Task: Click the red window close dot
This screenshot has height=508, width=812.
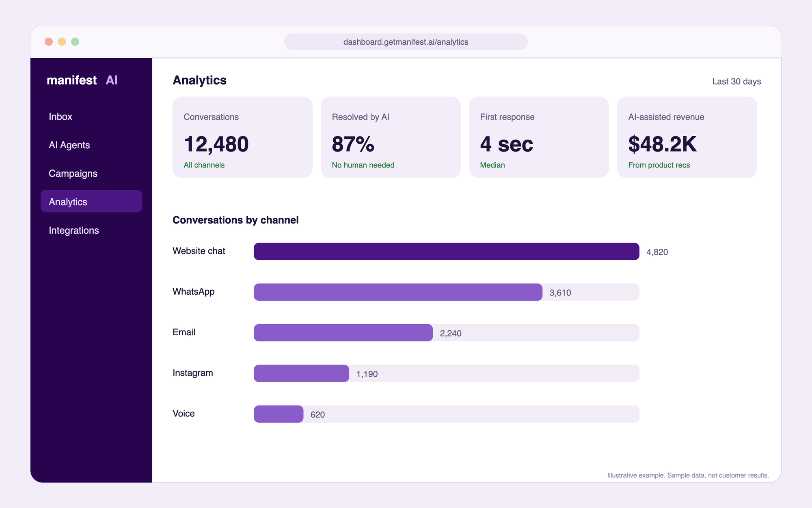Action: point(49,42)
